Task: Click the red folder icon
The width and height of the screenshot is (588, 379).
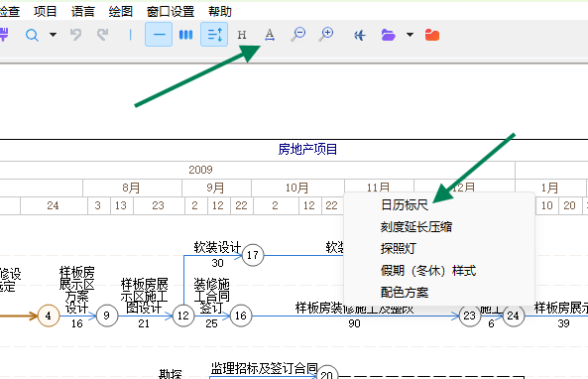Action: pos(432,35)
